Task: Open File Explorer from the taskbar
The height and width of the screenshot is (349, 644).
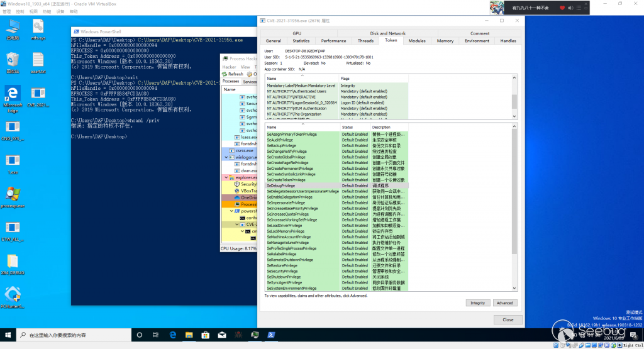Action: [188, 335]
